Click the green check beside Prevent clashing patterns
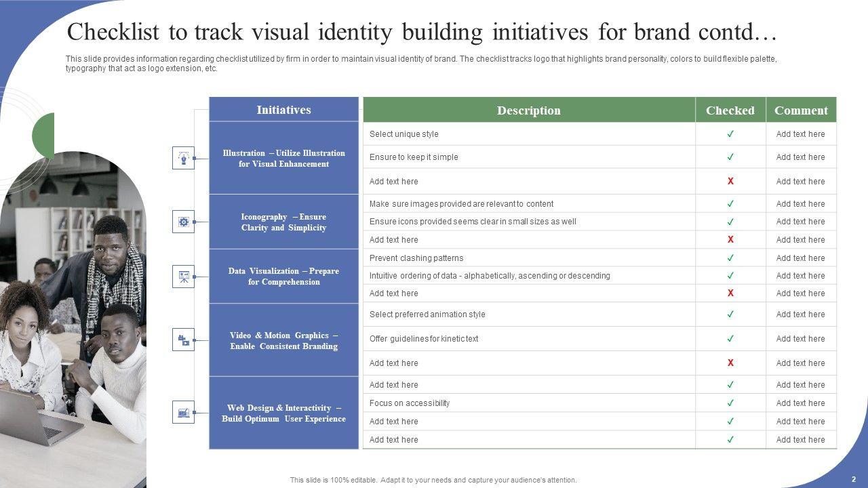868x488 pixels. coord(730,258)
